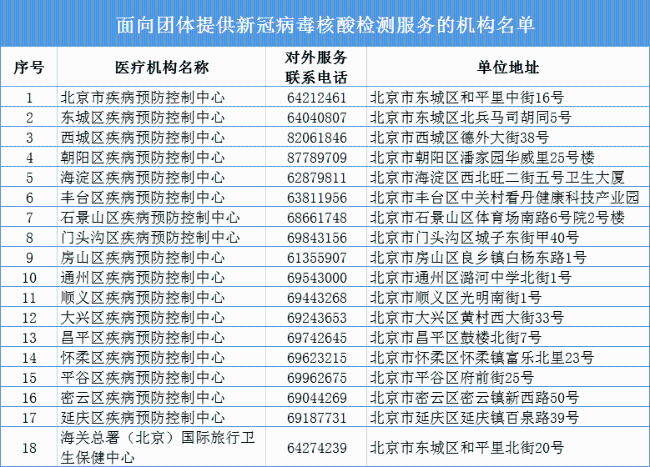This screenshot has width=650, height=467.
Task: Select address 北京市东城区和平里北街20号
Action: tap(467, 448)
